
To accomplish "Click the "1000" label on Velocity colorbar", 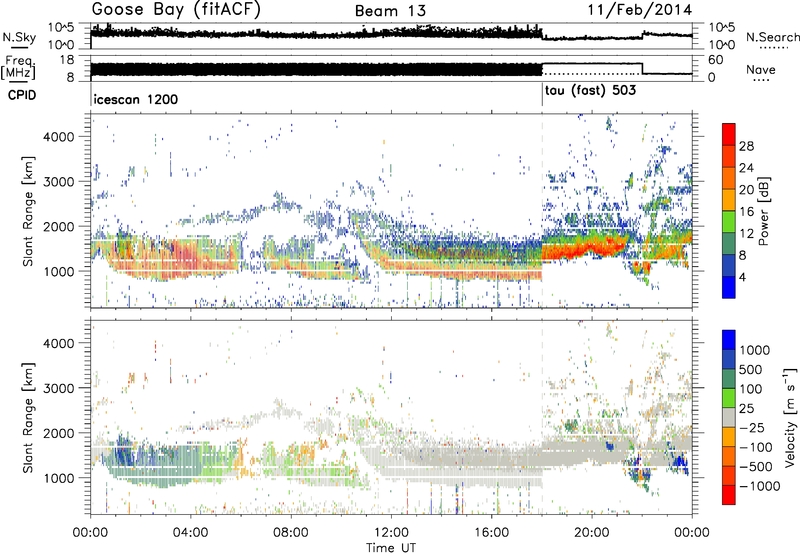I will [x=755, y=350].
